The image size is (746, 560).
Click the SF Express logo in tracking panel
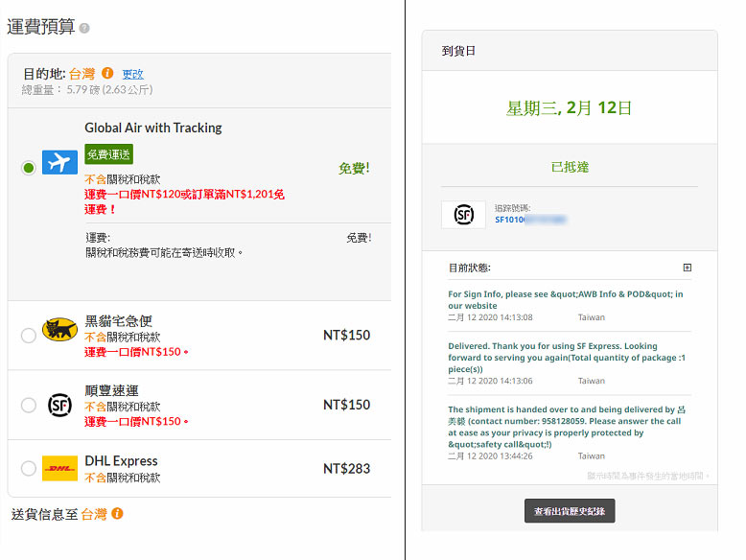(x=463, y=215)
